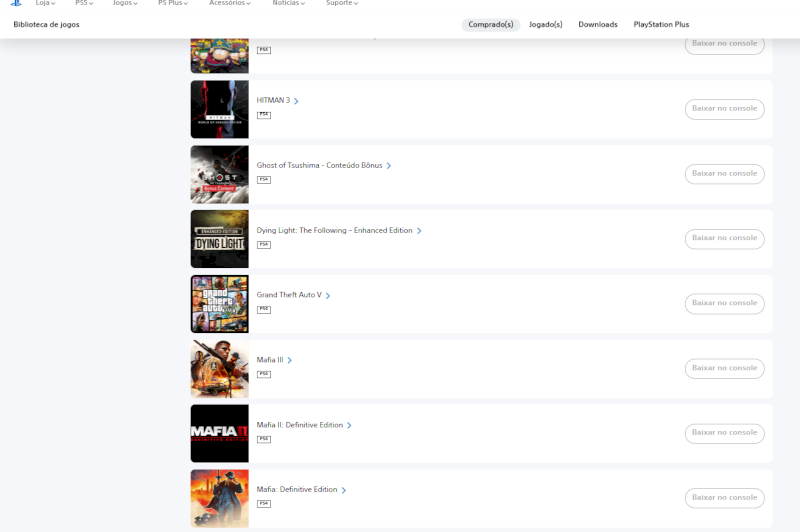
Task: Click PS4 badge under Grand Theft Auto V
Action: click(264, 310)
